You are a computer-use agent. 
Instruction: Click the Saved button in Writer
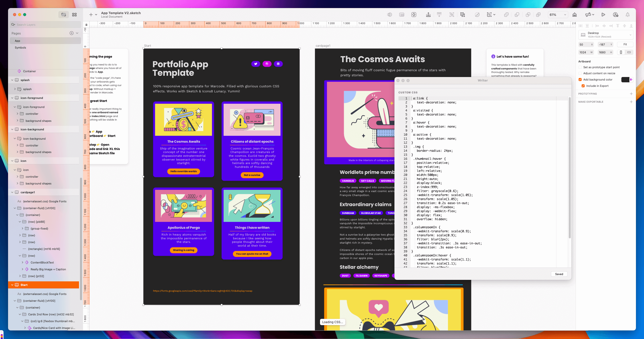coord(559,274)
